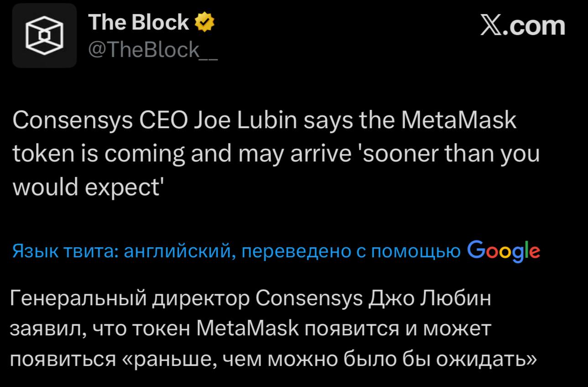Click the @TheBlock__ handle

click(x=153, y=49)
